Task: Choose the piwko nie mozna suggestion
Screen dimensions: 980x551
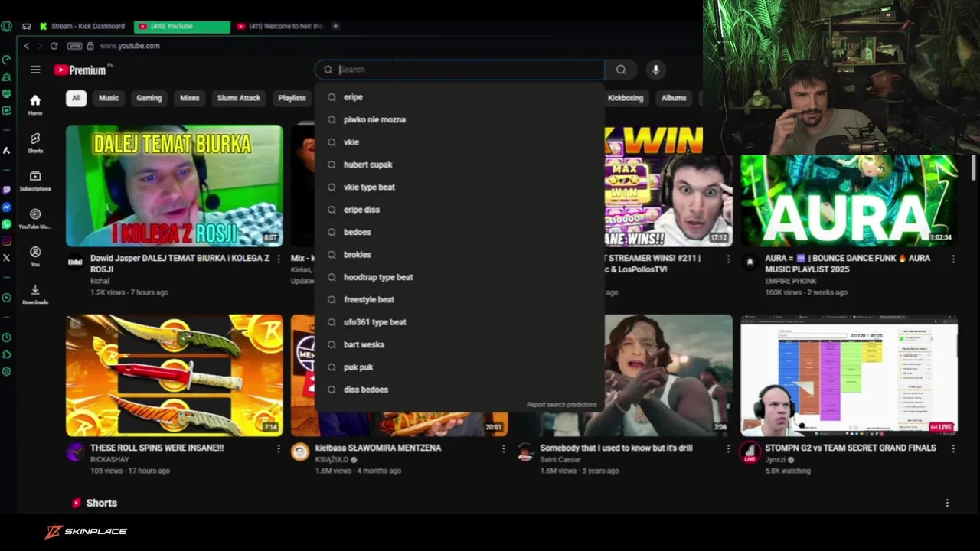Action: coord(459,119)
